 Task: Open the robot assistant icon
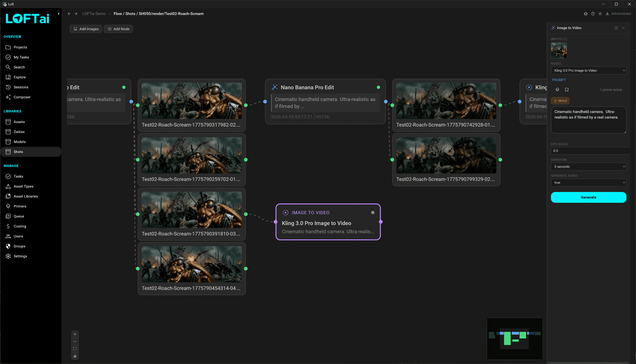585,14
